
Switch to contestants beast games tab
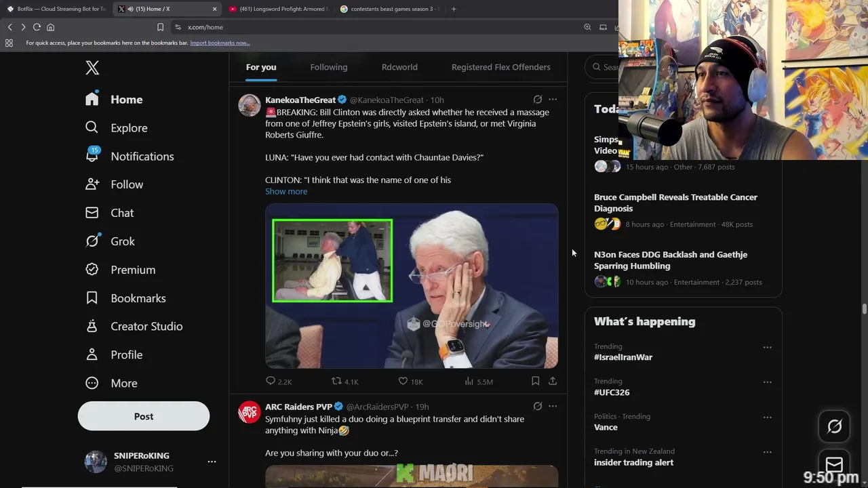[x=390, y=9]
